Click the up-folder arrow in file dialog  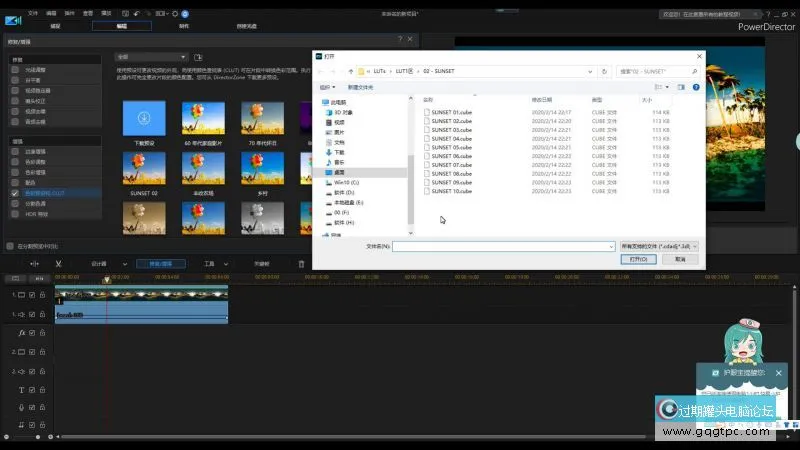point(350,72)
